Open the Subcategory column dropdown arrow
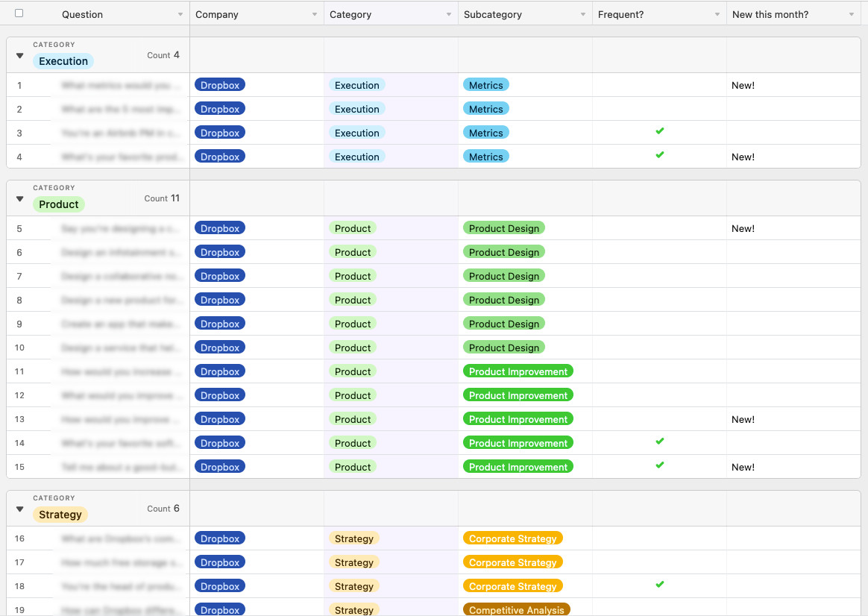This screenshot has height=616, width=868. [x=583, y=15]
